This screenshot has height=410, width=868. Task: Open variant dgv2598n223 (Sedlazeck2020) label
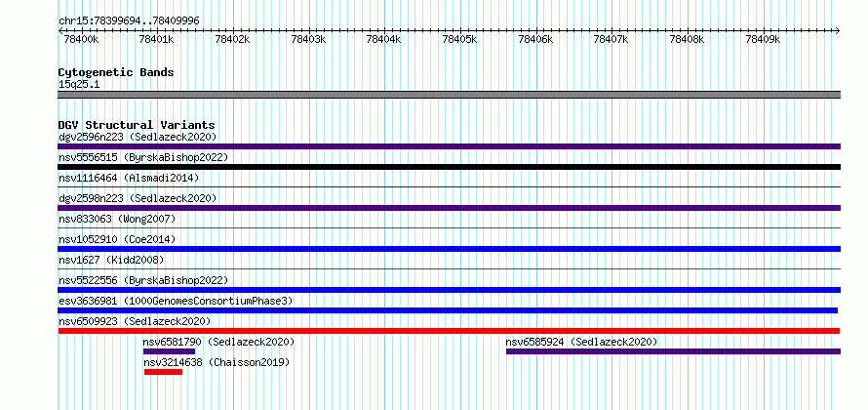[138, 198]
